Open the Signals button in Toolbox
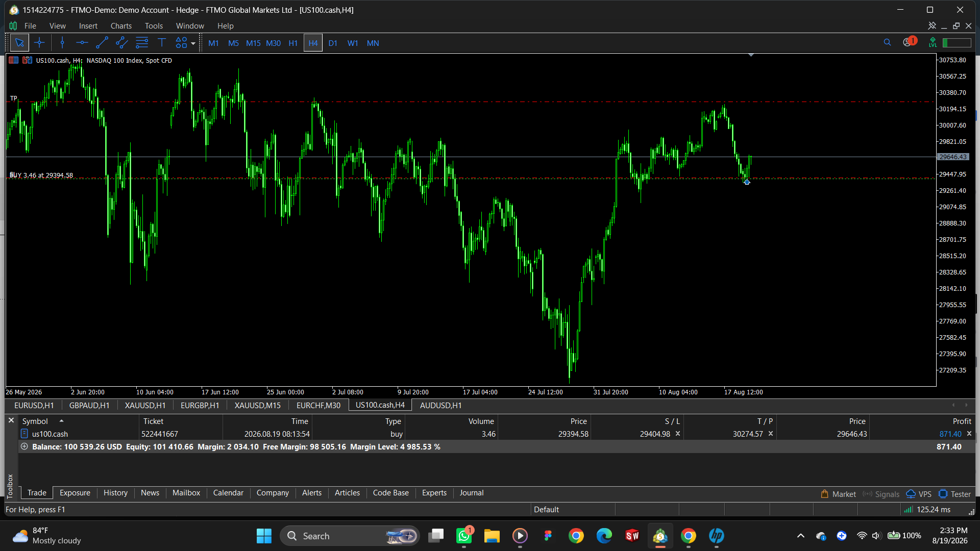The image size is (980, 551). pyautogui.click(x=881, y=494)
